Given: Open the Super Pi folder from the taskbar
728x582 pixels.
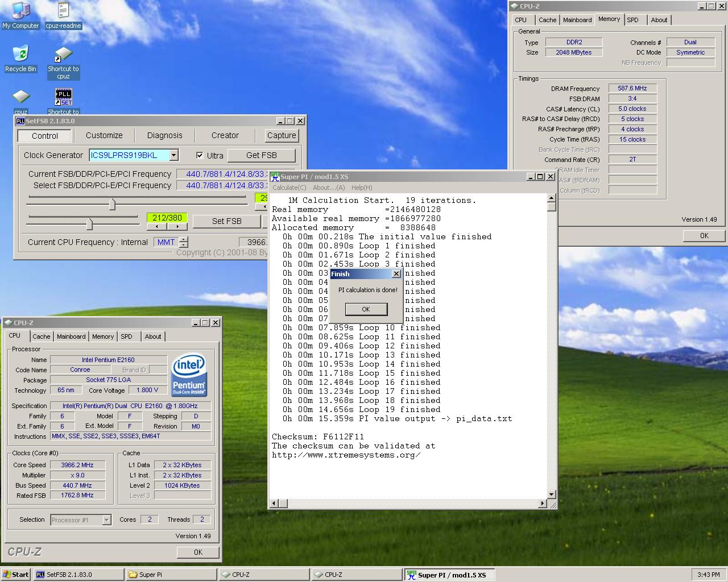Looking at the screenshot, I should tap(171, 575).
